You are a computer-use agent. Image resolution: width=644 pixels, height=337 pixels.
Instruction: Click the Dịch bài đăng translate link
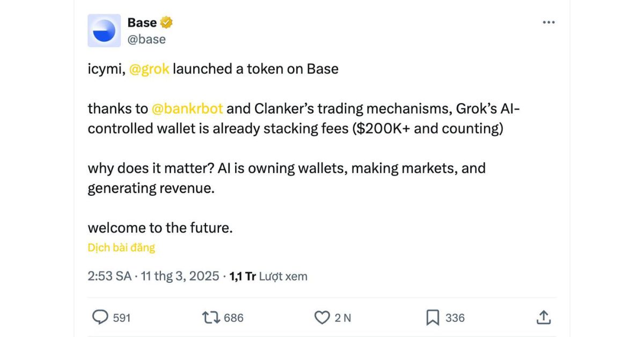click(121, 247)
